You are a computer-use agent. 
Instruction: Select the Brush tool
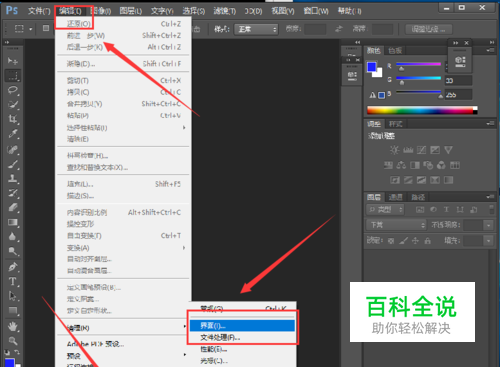tap(13, 164)
